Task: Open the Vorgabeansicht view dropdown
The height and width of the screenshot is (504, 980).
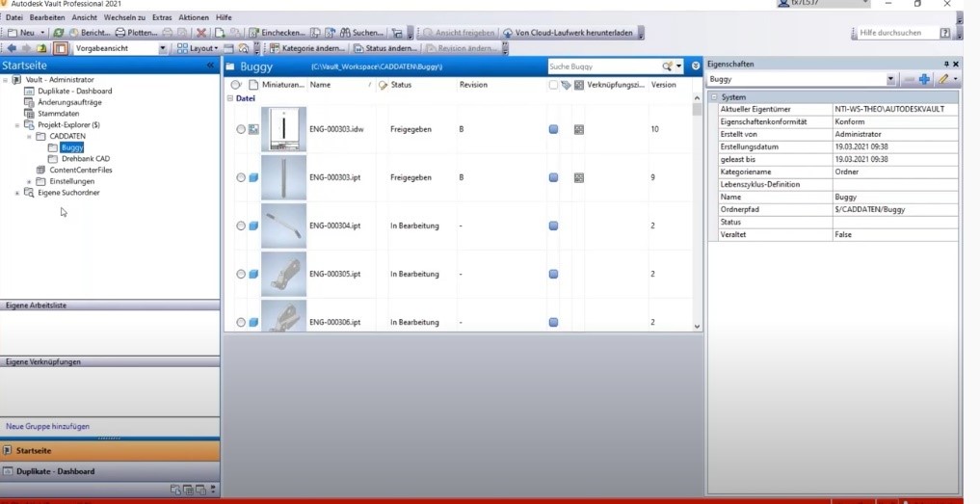Action: 162,48
